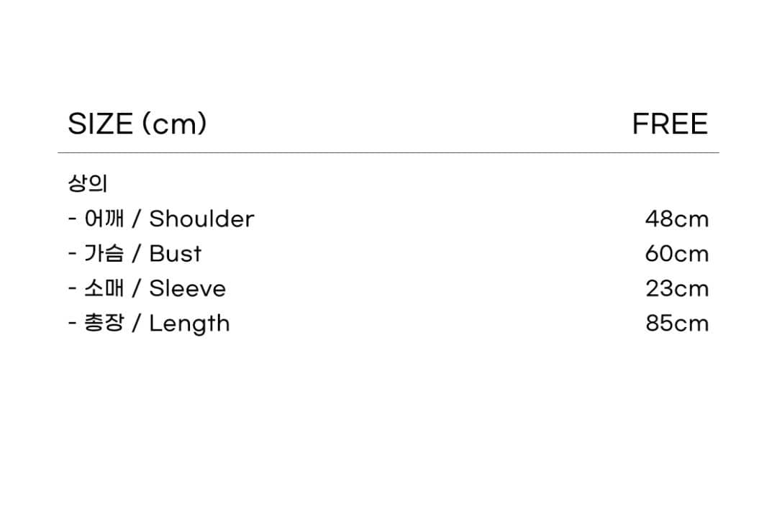Select the 상의 category label

coord(88,183)
